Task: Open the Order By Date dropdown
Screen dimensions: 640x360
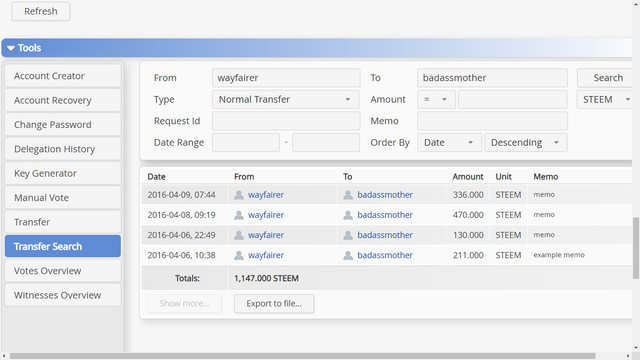Action: (x=449, y=142)
